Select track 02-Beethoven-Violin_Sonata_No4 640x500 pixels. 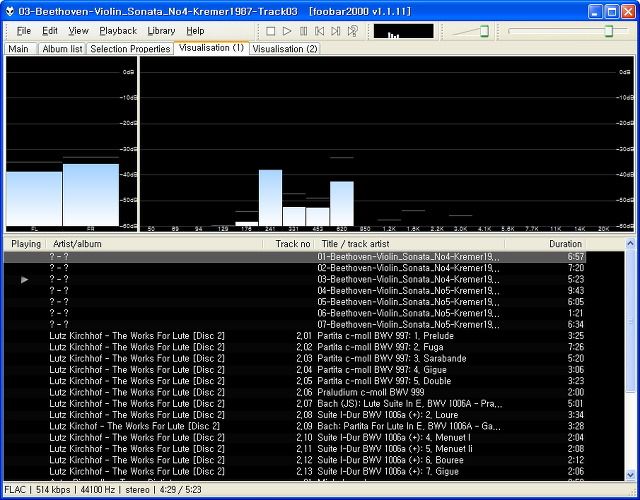click(x=295, y=268)
